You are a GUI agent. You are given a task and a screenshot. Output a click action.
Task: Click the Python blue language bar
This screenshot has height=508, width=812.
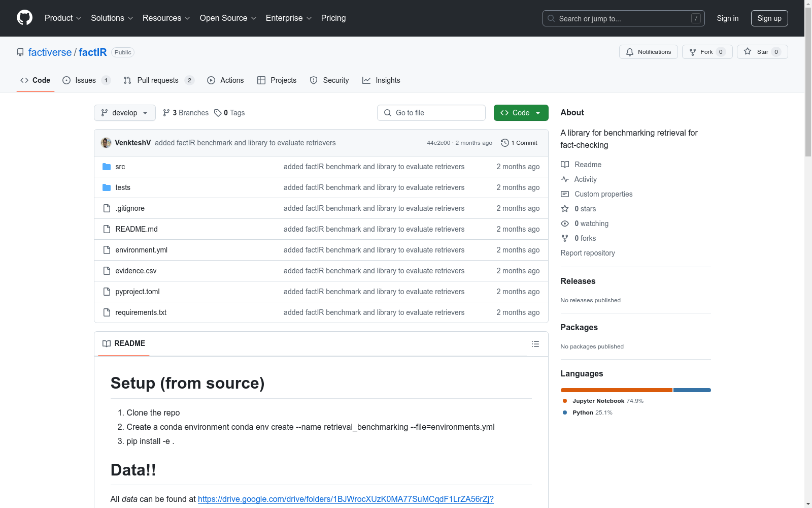(x=692, y=390)
